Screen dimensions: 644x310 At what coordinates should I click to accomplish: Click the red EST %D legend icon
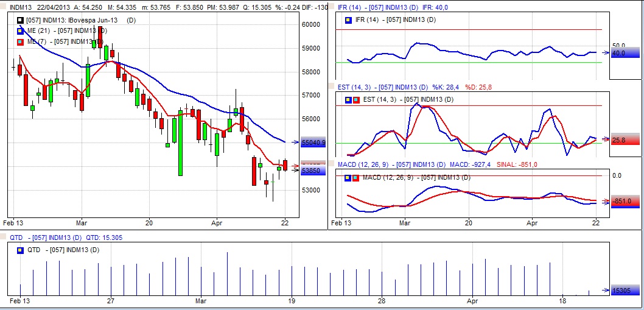tap(355, 100)
